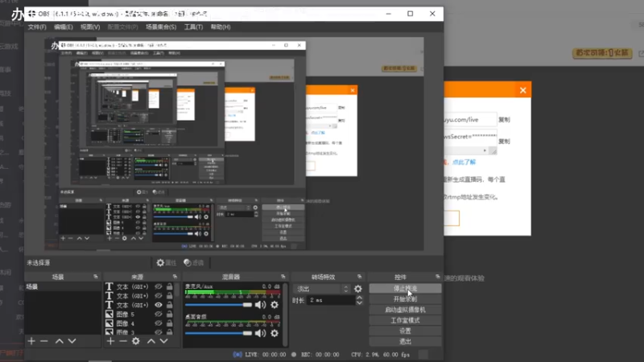This screenshot has width=644, height=362.
Task: Toggle lock on 图像 5 source
Action: tap(170, 315)
